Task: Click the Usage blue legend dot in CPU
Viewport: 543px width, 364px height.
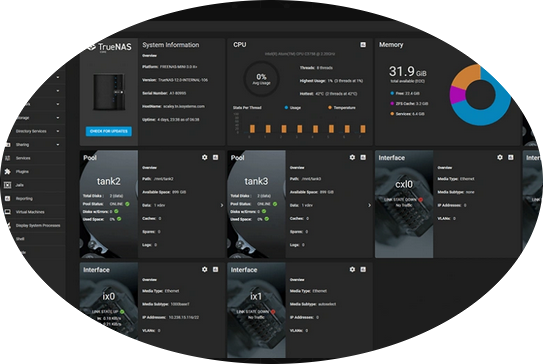Action: pos(286,108)
